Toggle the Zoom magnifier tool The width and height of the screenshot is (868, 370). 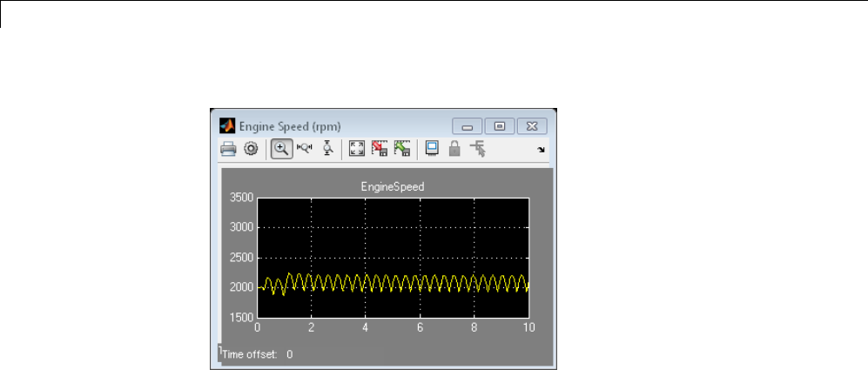point(282,149)
